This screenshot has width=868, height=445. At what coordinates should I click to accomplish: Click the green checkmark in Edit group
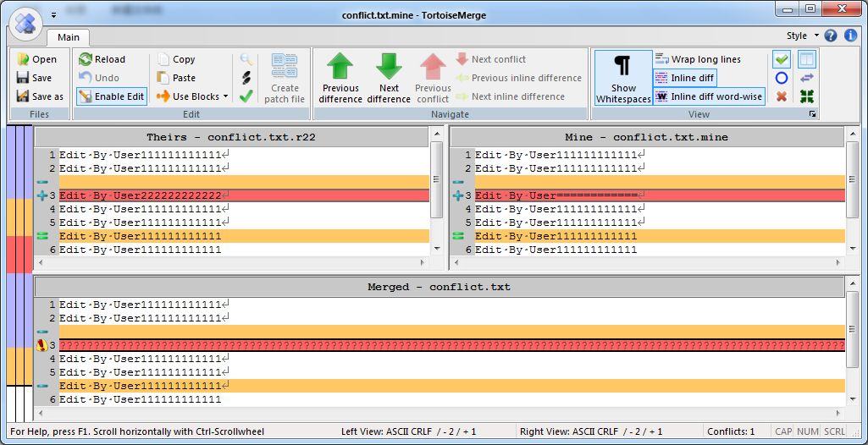point(246,96)
